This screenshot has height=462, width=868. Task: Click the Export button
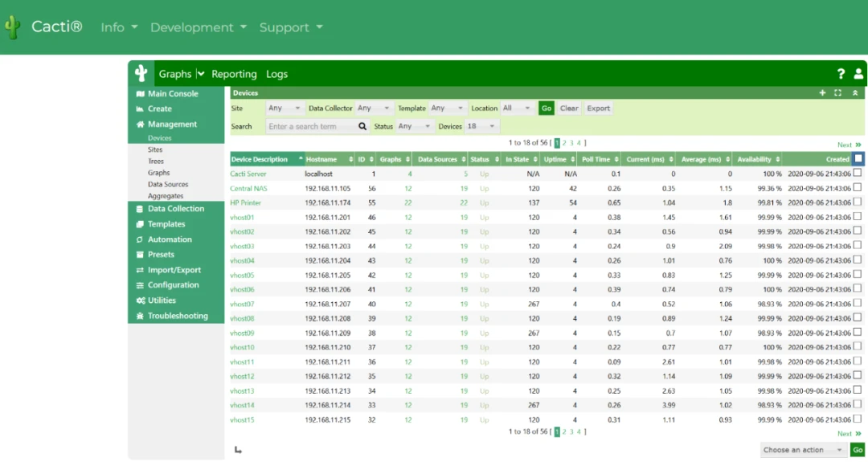(x=599, y=108)
